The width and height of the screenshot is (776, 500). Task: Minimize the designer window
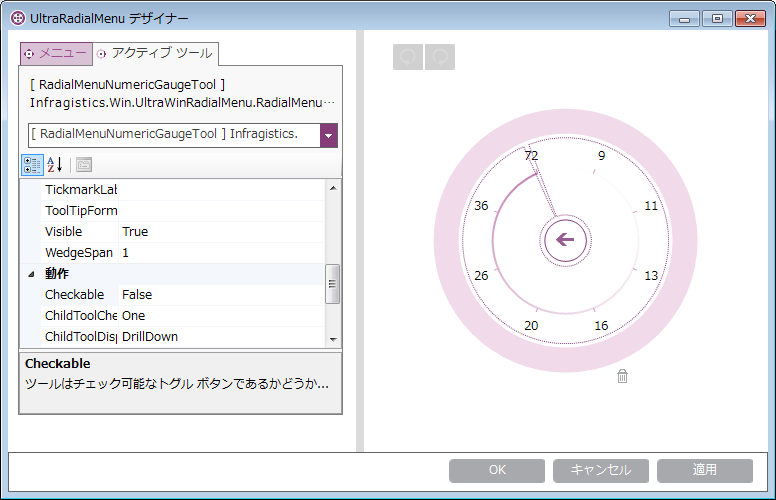(684, 19)
